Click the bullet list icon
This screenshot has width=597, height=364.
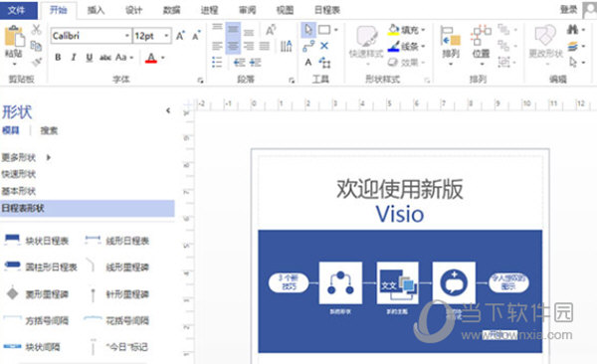[x=217, y=62]
